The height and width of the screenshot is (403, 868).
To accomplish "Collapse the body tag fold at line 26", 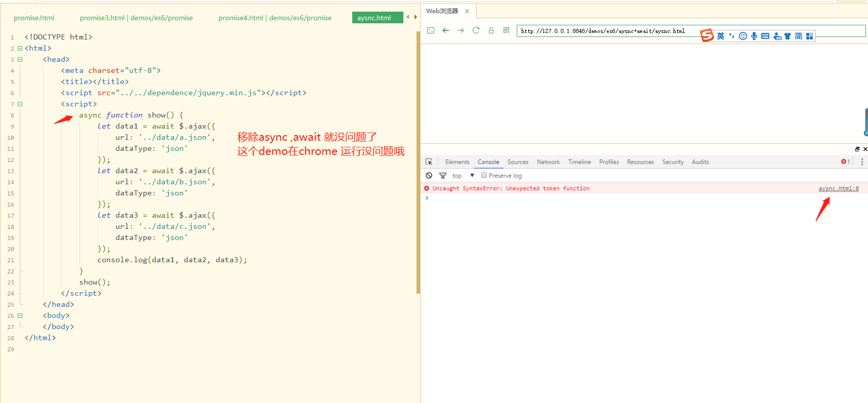I will [20, 315].
